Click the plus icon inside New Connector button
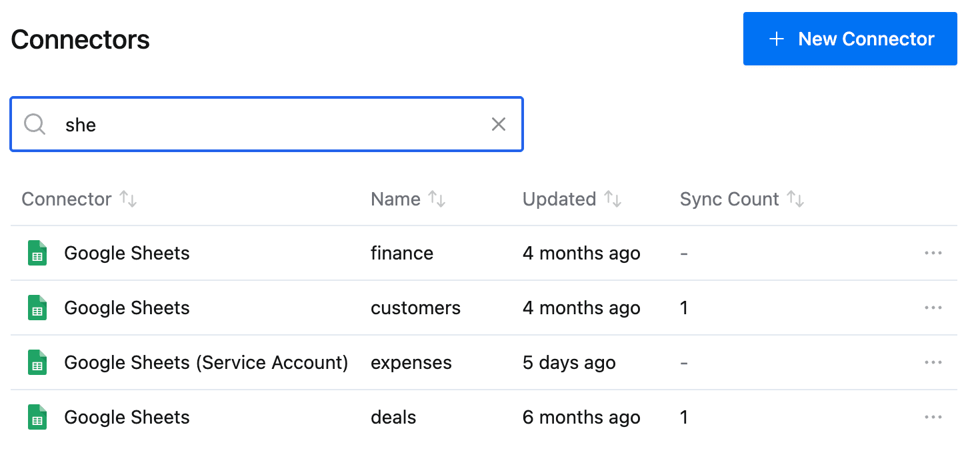 click(x=777, y=39)
